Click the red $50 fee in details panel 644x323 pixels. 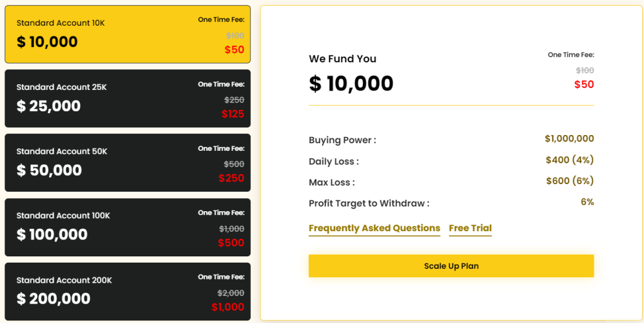(584, 85)
